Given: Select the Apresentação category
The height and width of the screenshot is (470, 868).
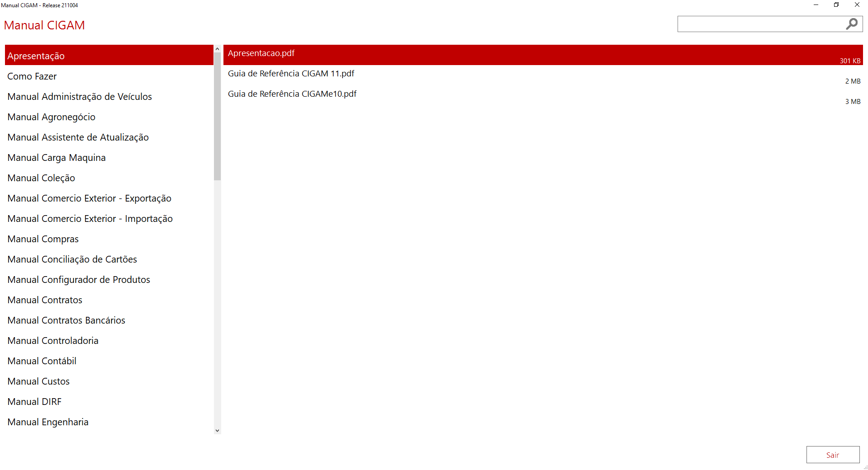Looking at the screenshot, I should [109, 55].
